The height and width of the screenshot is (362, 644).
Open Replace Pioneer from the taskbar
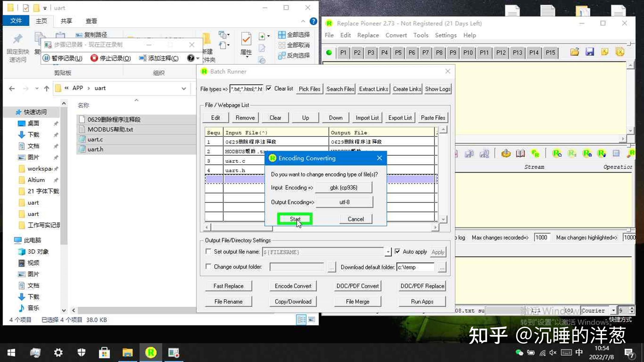(151, 352)
